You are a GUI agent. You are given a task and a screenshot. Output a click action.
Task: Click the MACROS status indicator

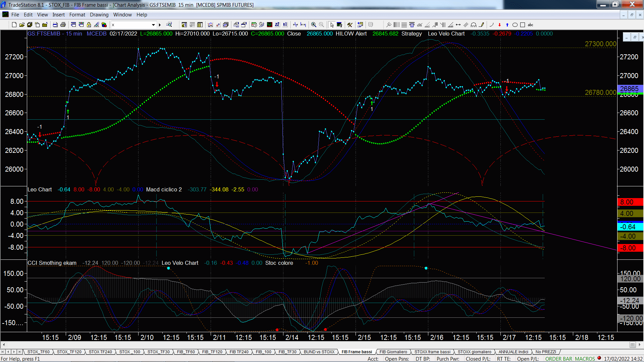pyautogui.click(x=585, y=359)
